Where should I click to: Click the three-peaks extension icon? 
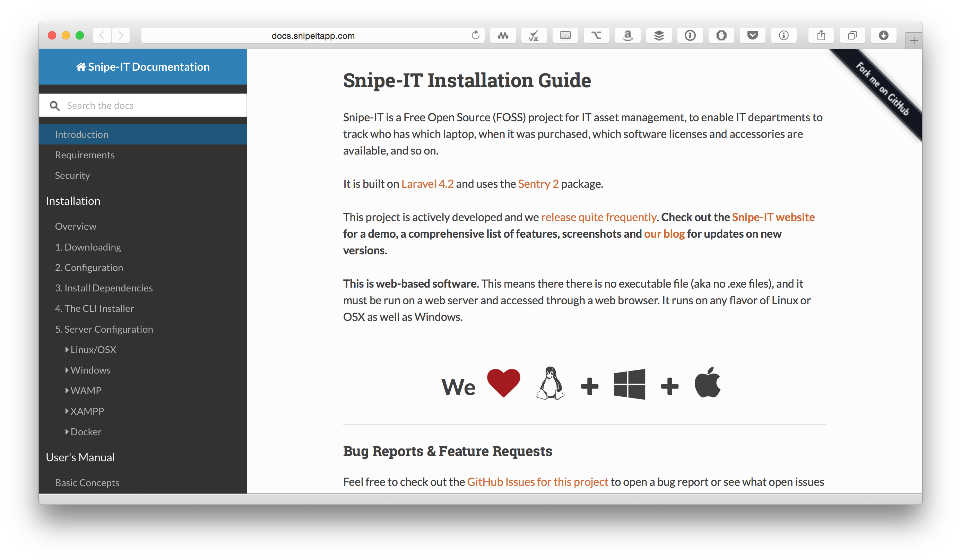coord(503,35)
